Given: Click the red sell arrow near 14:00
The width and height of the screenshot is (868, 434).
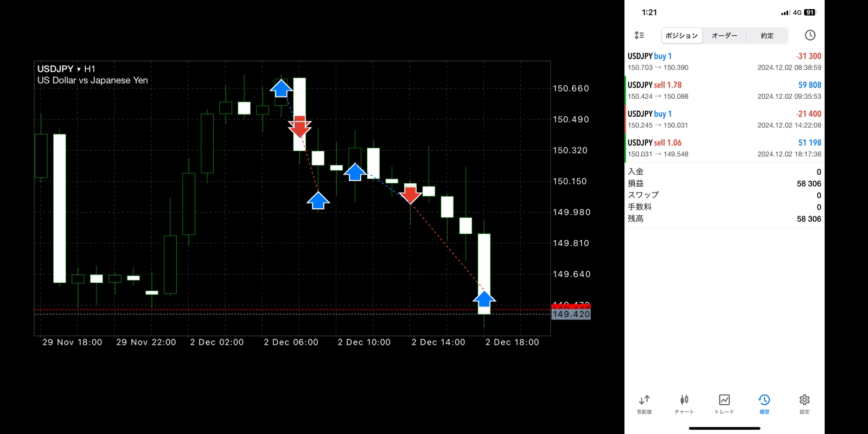Looking at the screenshot, I should point(410,194).
